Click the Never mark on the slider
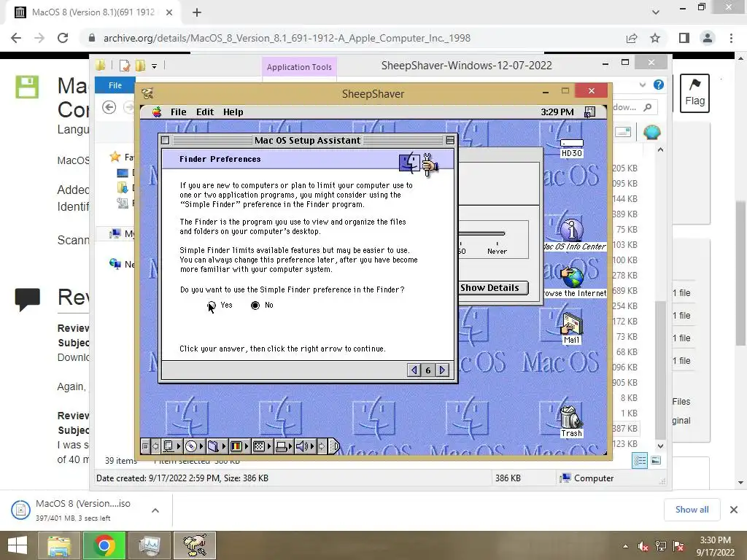The width and height of the screenshot is (747, 560). [x=497, y=251]
